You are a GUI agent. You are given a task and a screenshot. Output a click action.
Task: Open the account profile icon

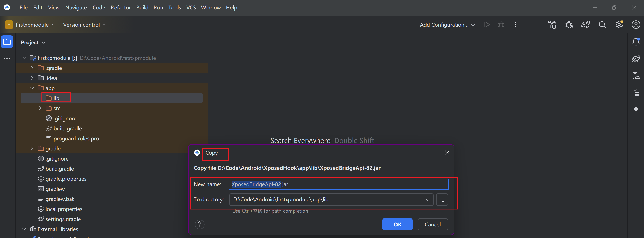click(636, 25)
